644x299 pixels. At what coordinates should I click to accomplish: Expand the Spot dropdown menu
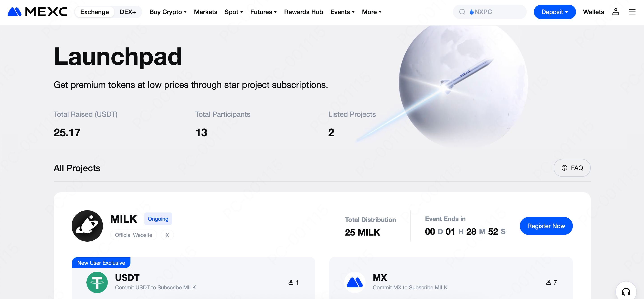[234, 12]
